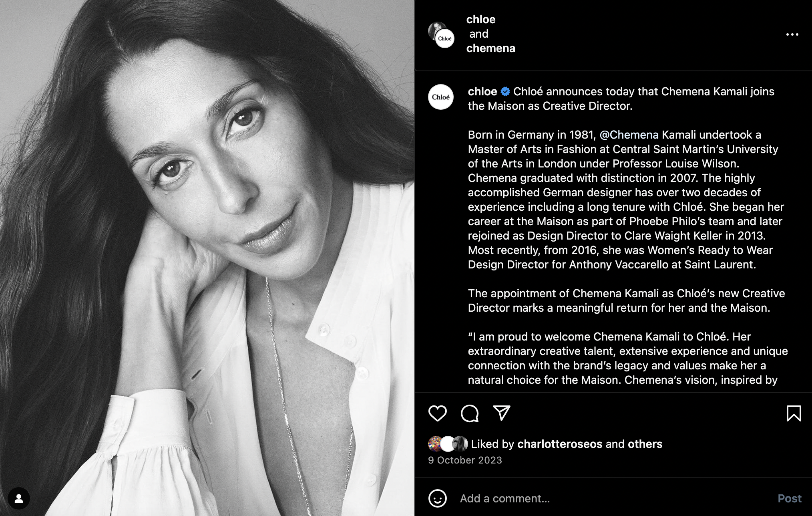View others who liked the post
This screenshot has width=812, height=516.
tap(645, 444)
